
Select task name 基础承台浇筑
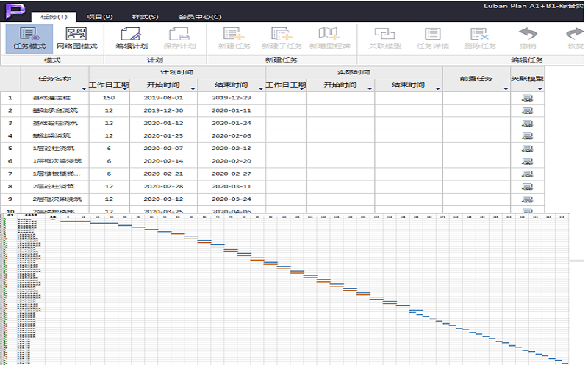(55, 110)
